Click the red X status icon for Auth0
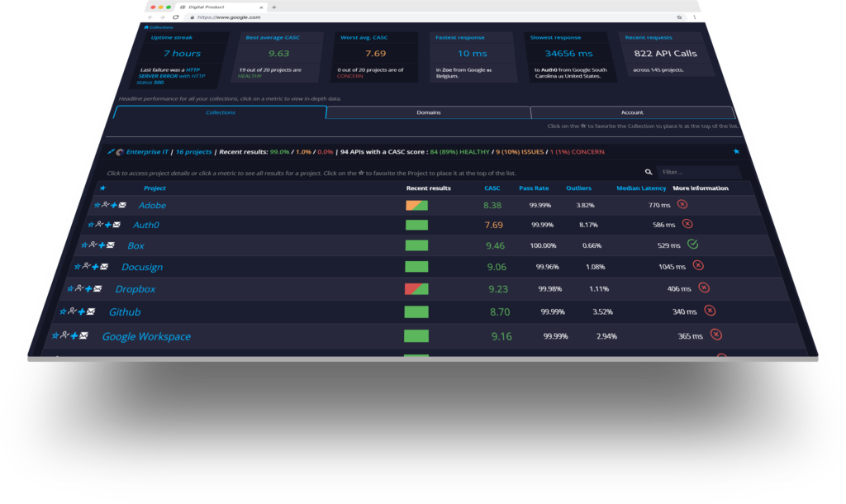The width and height of the screenshot is (846, 504). (x=687, y=223)
